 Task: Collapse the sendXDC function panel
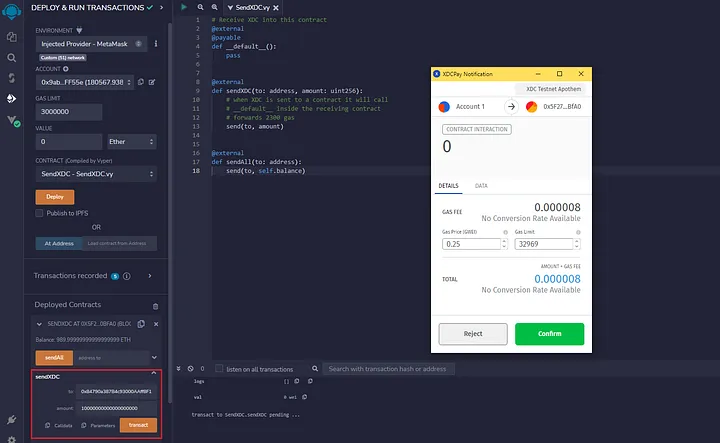pyautogui.click(x=154, y=373)
